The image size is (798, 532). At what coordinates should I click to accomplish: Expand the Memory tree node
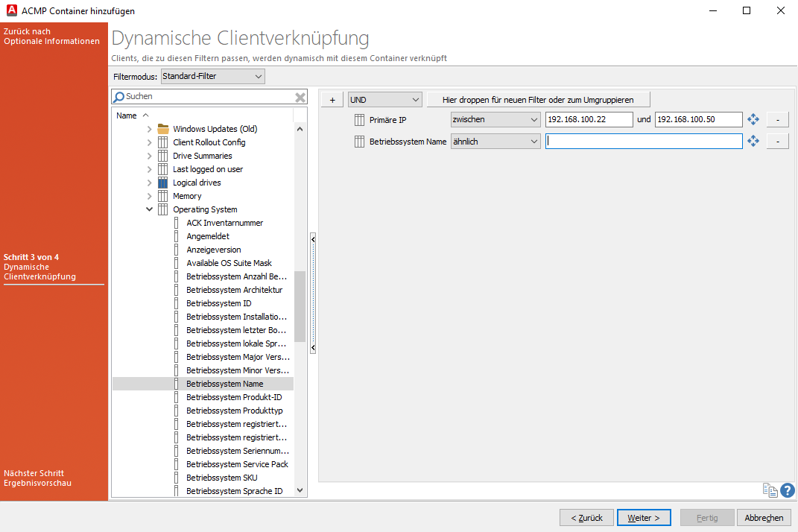150,196
